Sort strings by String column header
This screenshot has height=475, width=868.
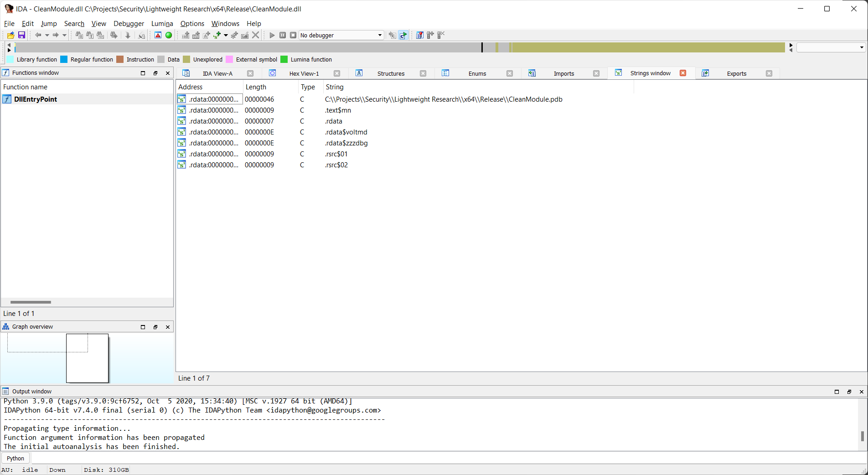478,87
